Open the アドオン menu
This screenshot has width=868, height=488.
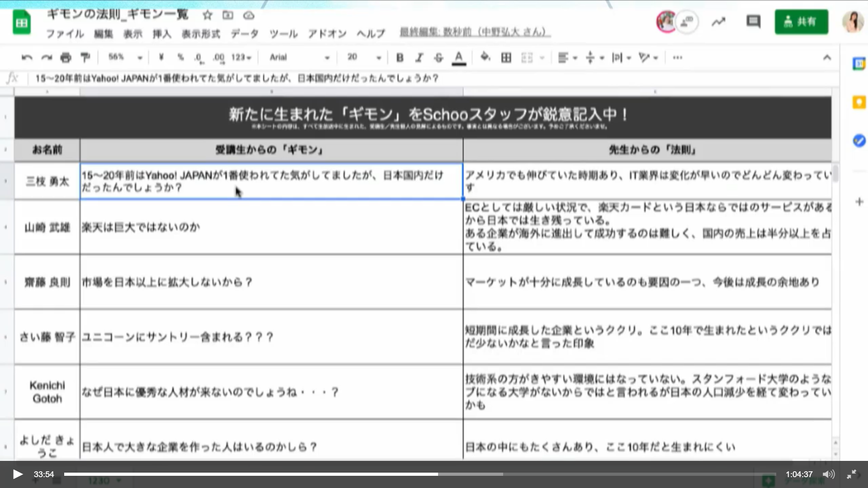click(x=327, y=34)
